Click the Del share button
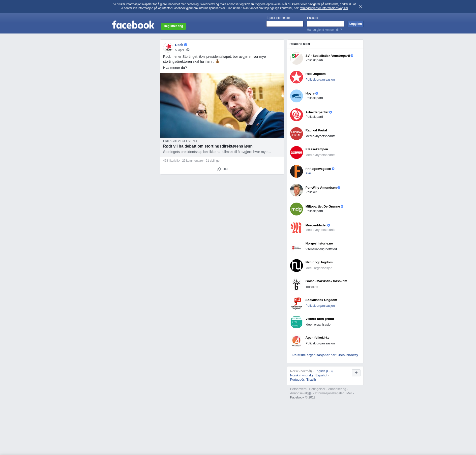The image size is (476, 455). coord(222,169)
